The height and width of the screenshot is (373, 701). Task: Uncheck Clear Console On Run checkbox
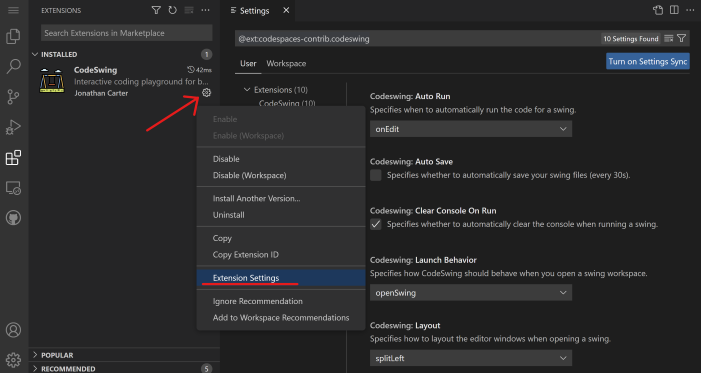tap(376, 225)
